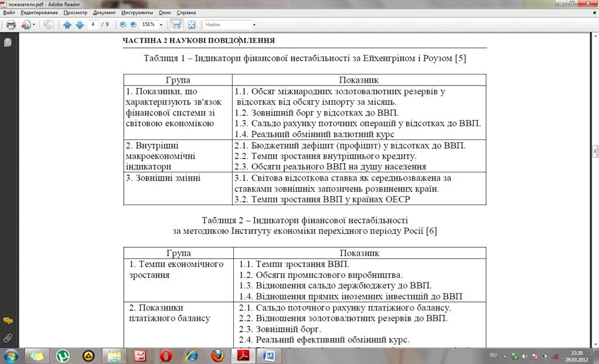The width and height of the screenshot is (599, 364).
Task: Expand the 151% zoom level dropdown
Action: click(x=161, y=25)
